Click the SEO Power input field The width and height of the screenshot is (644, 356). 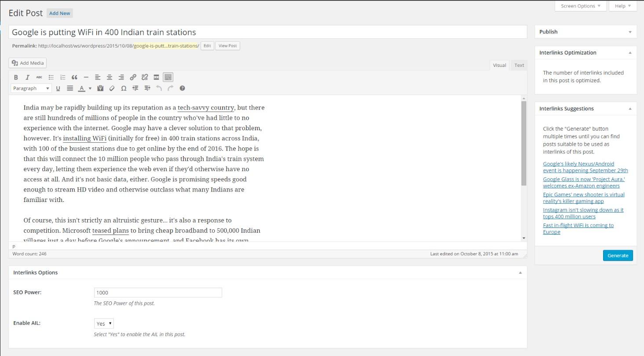tap(158, 293)
